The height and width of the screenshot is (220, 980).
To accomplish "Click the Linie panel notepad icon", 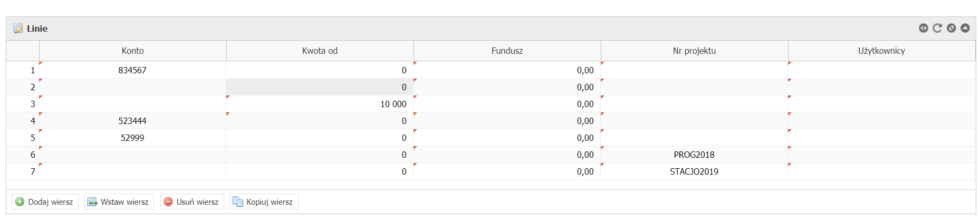I will pyautogui.click(x=18, y=28).
